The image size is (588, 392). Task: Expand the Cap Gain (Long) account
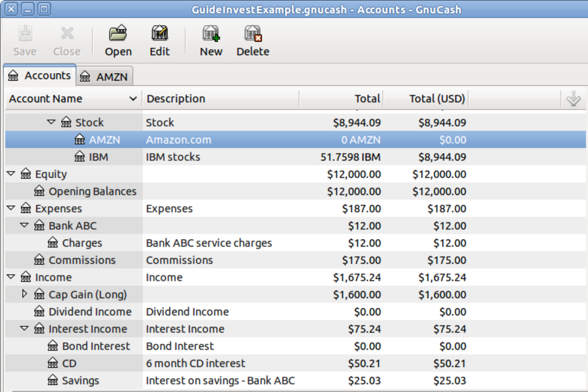click(x=24, y=294)
